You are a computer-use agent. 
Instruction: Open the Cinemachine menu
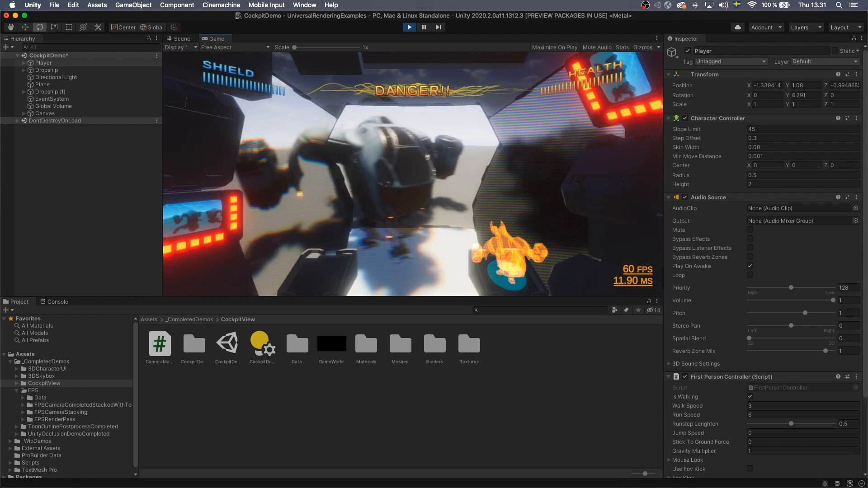[221, 5]
